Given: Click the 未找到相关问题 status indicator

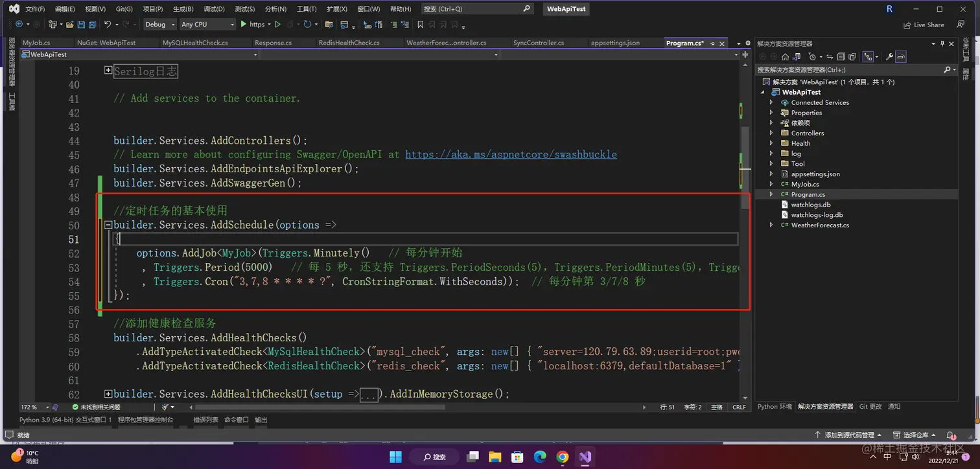Looking at the screenshot, I should click(x=96, y=407).
